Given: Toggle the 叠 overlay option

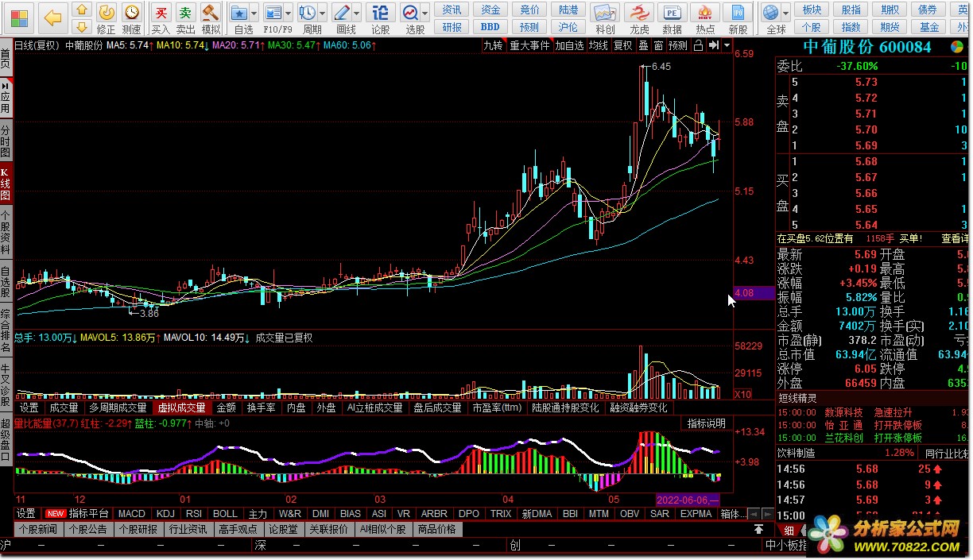Looking at the screenshot, I should click(x=643, y=45).
